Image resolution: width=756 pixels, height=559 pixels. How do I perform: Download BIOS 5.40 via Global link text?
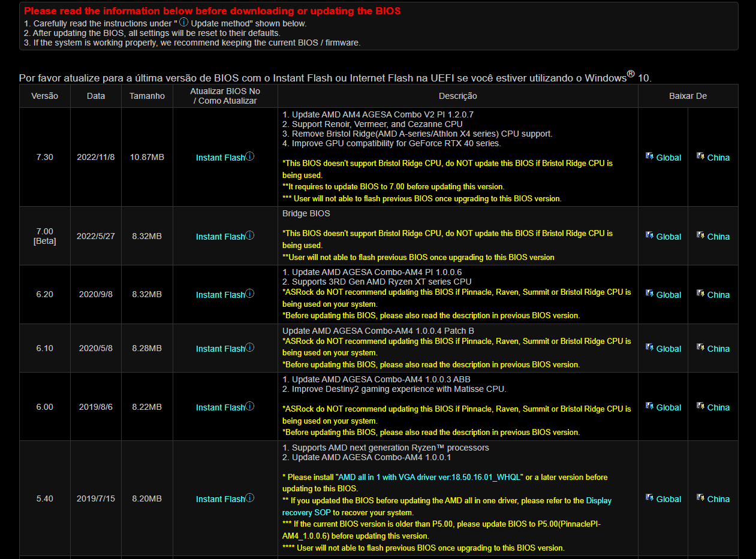[668, 499]
